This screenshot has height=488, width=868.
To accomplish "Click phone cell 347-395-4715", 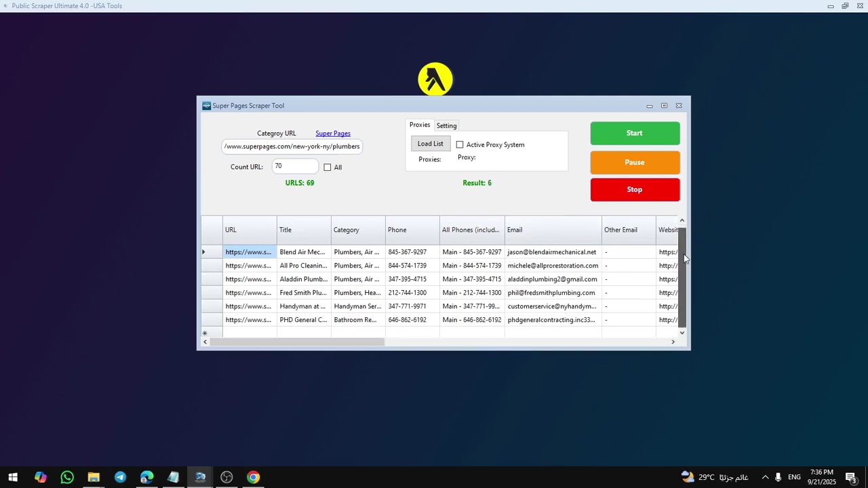I will pos(412,279).
